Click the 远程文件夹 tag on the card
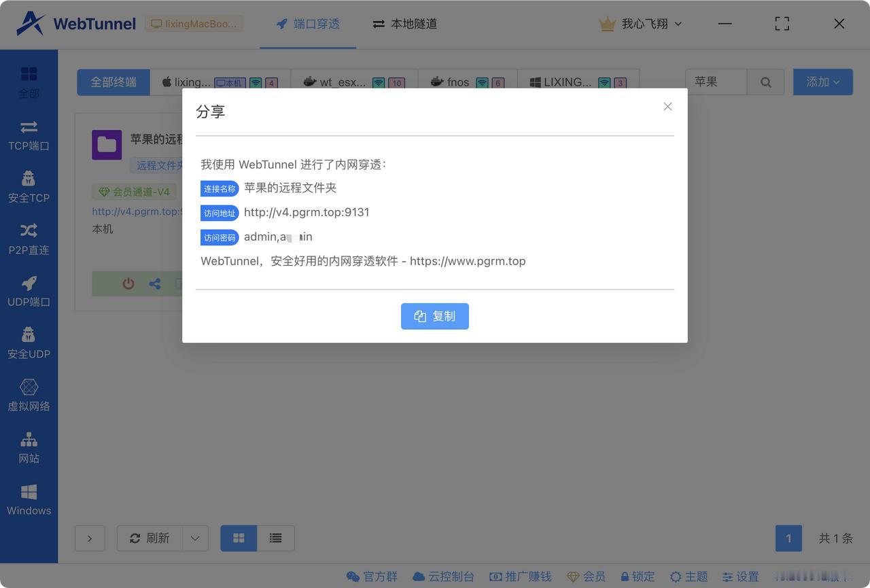The width and height of the screenshot is (870, 588). [157, 165]
